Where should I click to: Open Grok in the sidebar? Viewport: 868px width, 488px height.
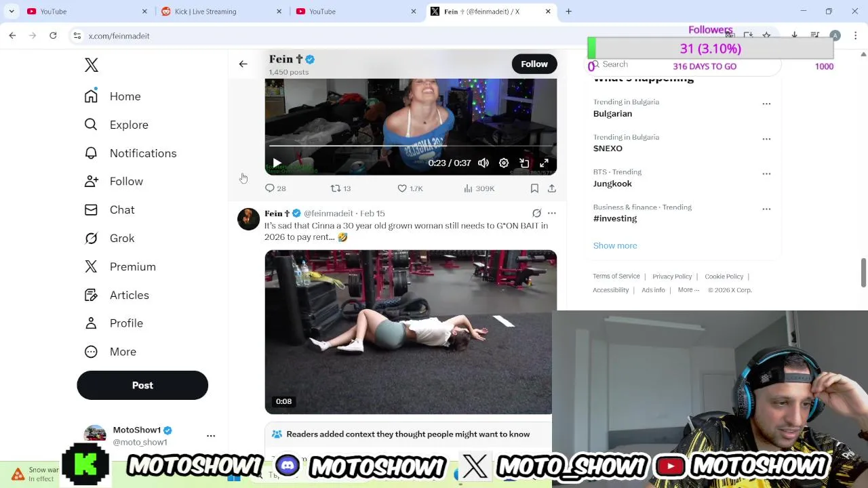click(109, 239)
